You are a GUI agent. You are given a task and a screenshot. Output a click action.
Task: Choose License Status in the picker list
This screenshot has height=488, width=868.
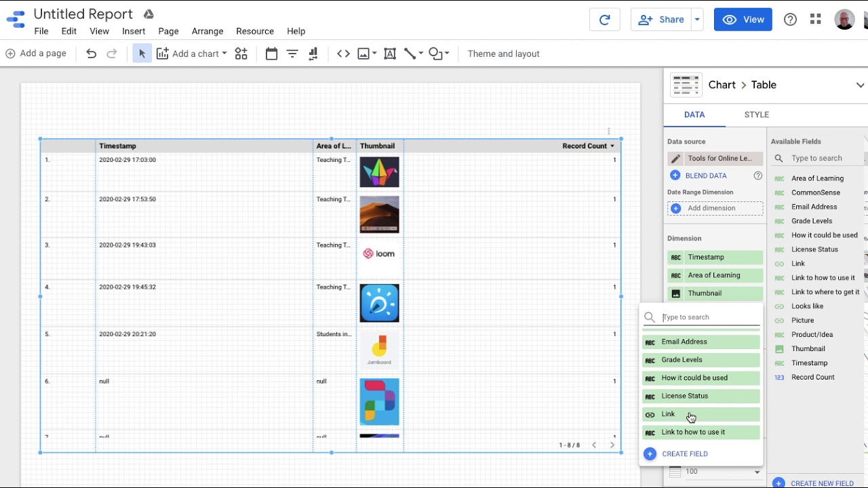[701, 396]
